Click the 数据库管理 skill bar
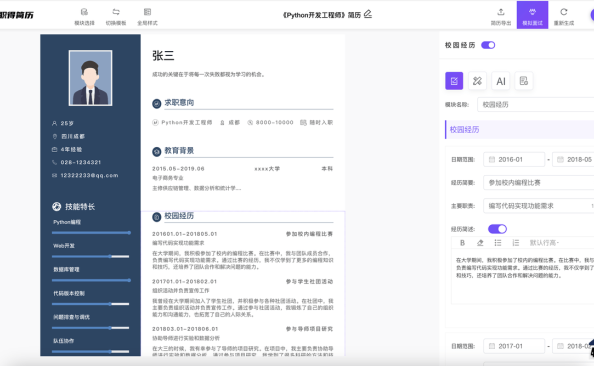Image resolution: width=594 pixels, height=366 pixels. [91, 280]
